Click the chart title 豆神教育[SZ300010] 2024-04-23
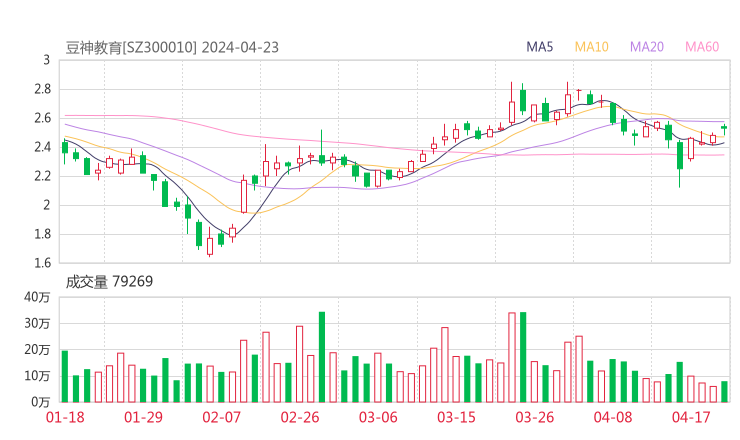Image resolution: width=740 pixels, height=440 pixels. 172,48
